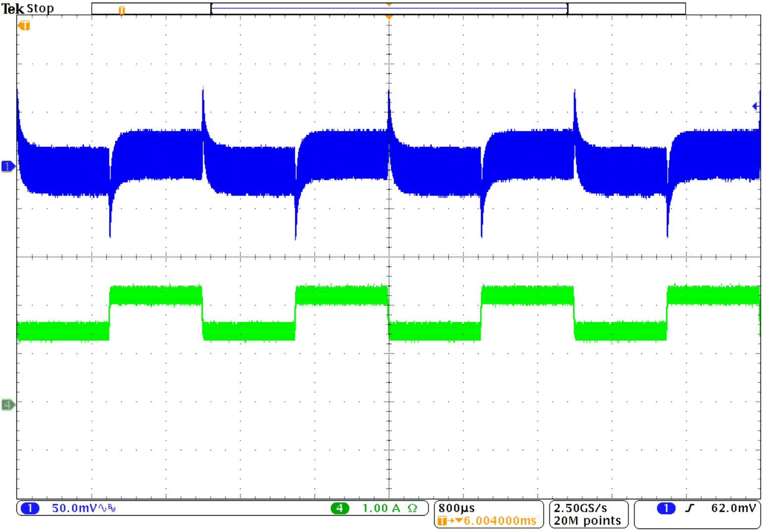Click the trigger level arrow on right edge

tap(756, 106)
